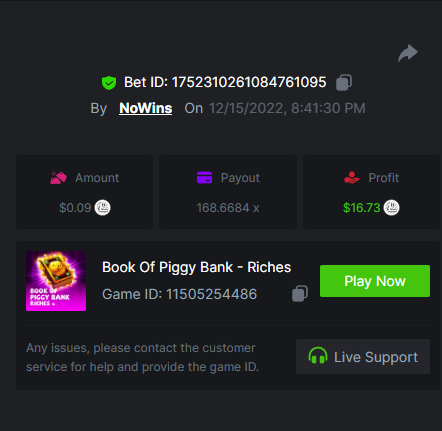Click the $16.73 profit amount

pyautogui.click(x=362, y=208)
